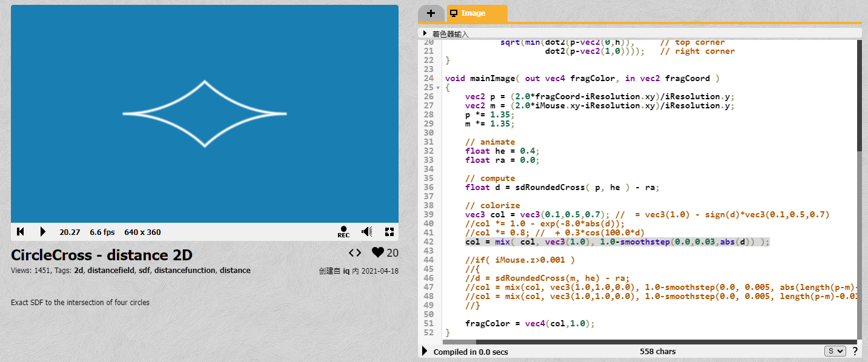Viewport: 868px width, 362px height.
Task: Switch to the Image tab
Action: click(x=477, y=13)
